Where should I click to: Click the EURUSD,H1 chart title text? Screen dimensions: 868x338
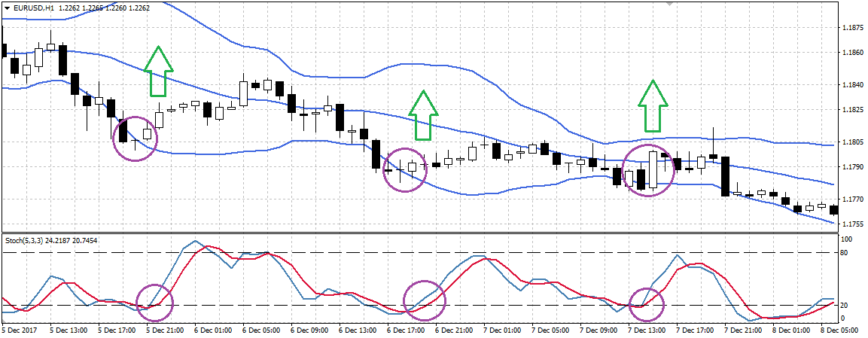click(x=35, y=7)
